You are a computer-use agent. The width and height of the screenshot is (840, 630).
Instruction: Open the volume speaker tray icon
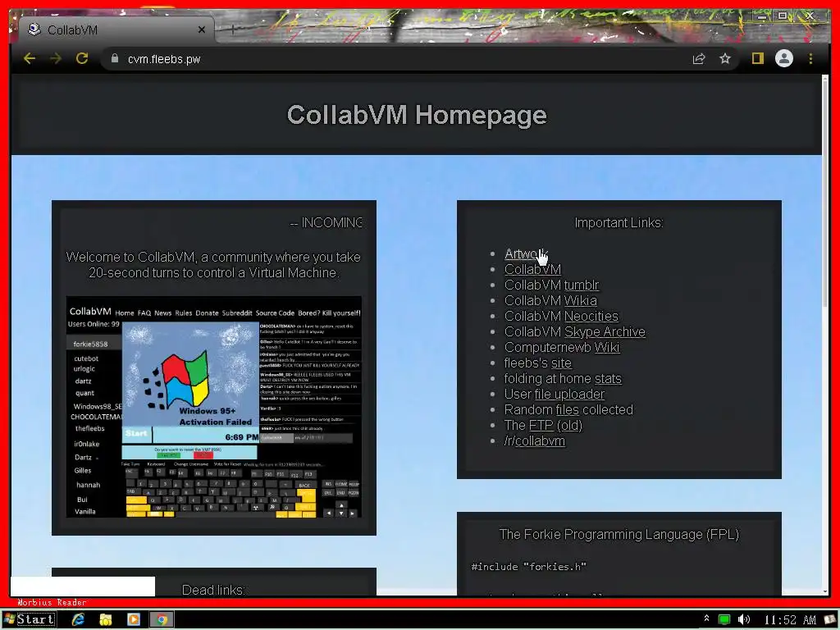point(743,620)
